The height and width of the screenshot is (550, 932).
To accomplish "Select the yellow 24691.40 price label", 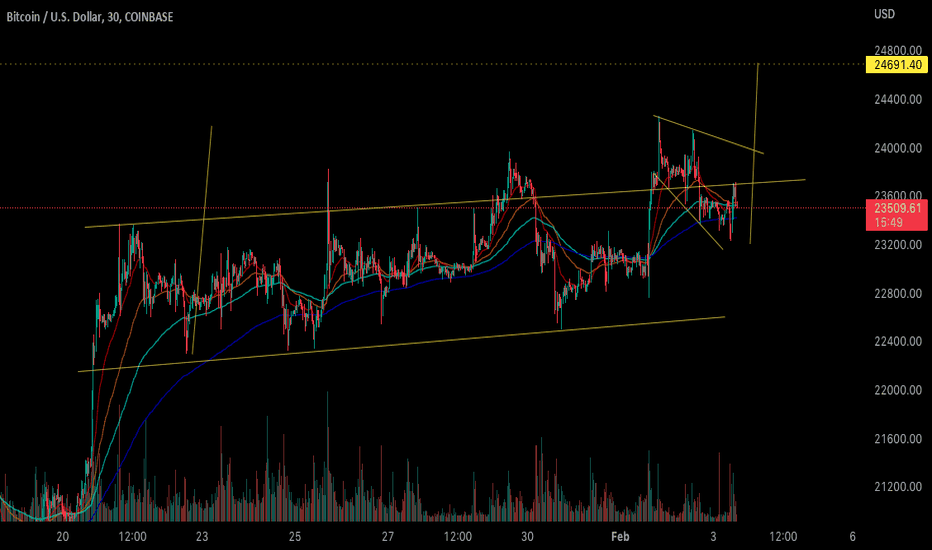I will (898, 64).
